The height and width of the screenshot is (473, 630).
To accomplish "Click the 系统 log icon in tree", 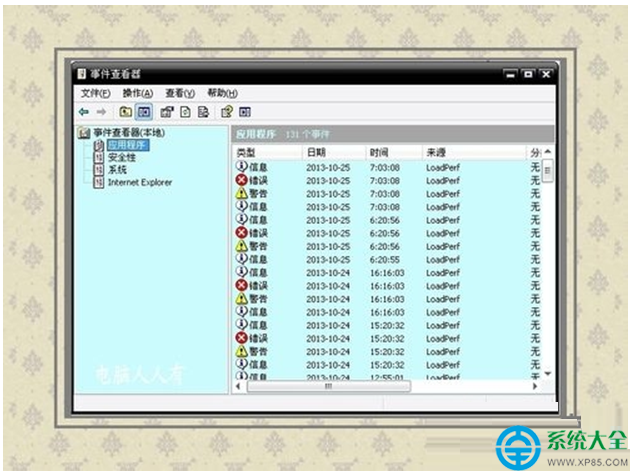I will [99, 170].
